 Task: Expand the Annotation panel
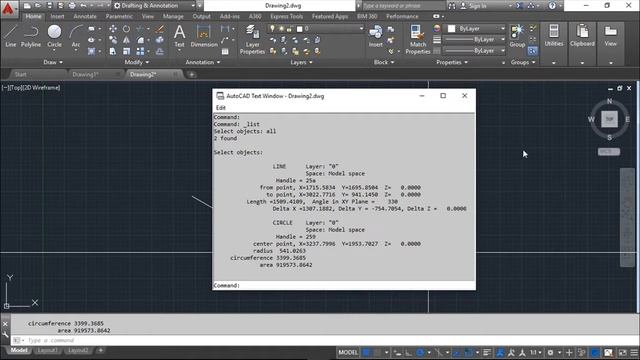pos(203,62)
